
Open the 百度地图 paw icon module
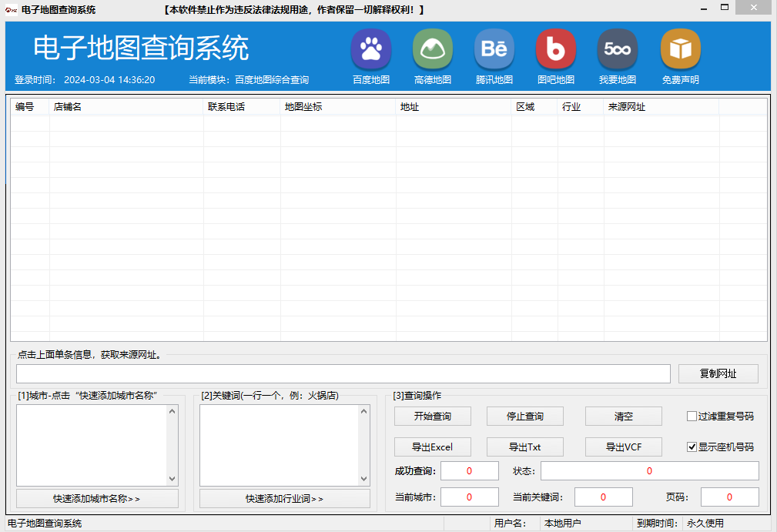[x=371, y=49]
